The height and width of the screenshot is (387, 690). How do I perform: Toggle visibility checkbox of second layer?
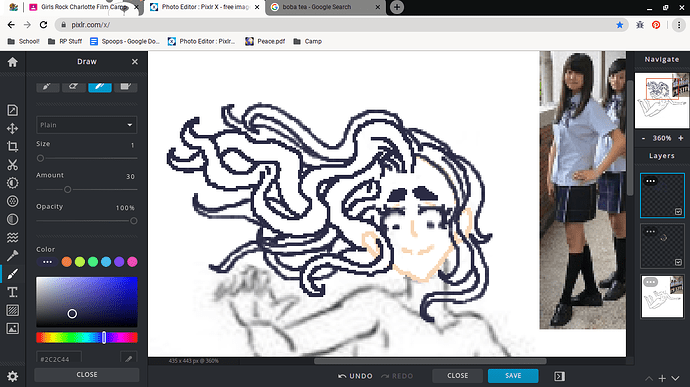coord(678,262)
